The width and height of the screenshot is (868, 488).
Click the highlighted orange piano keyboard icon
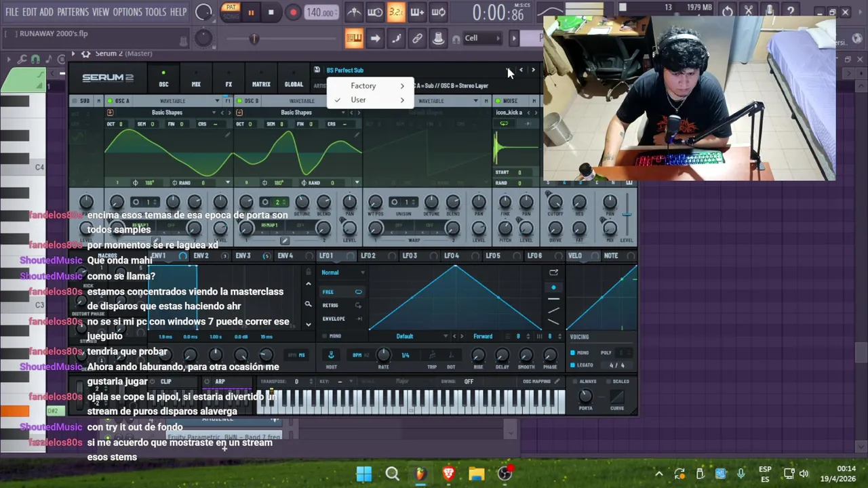coord(354,38)
